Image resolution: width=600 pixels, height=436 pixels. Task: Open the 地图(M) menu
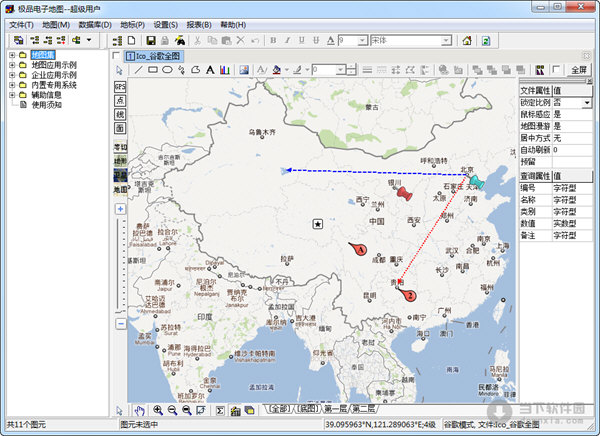click(x=56, y=25)
